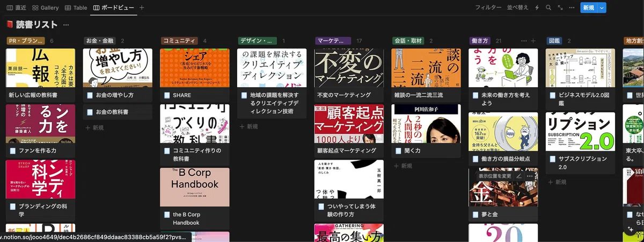Add new card under デザイン column
Viewport: 644px width, 242px height.
250,126
